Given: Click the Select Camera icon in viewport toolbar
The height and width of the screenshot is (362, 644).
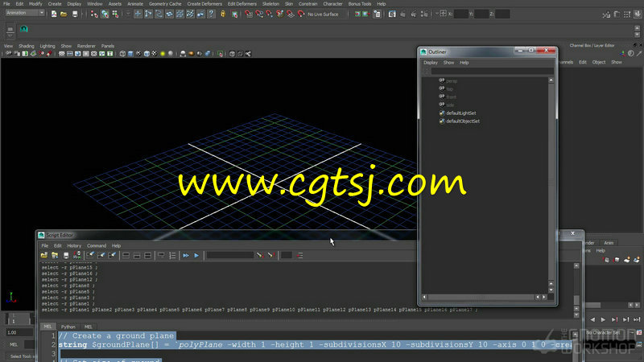Looking at the screenshot, I should click(9, 54).
